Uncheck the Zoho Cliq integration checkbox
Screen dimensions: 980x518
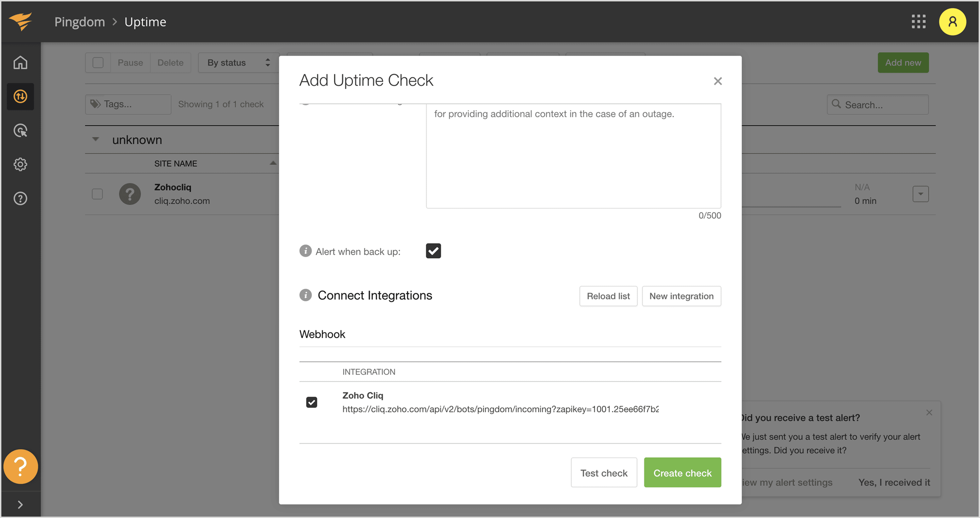(312, 402)
